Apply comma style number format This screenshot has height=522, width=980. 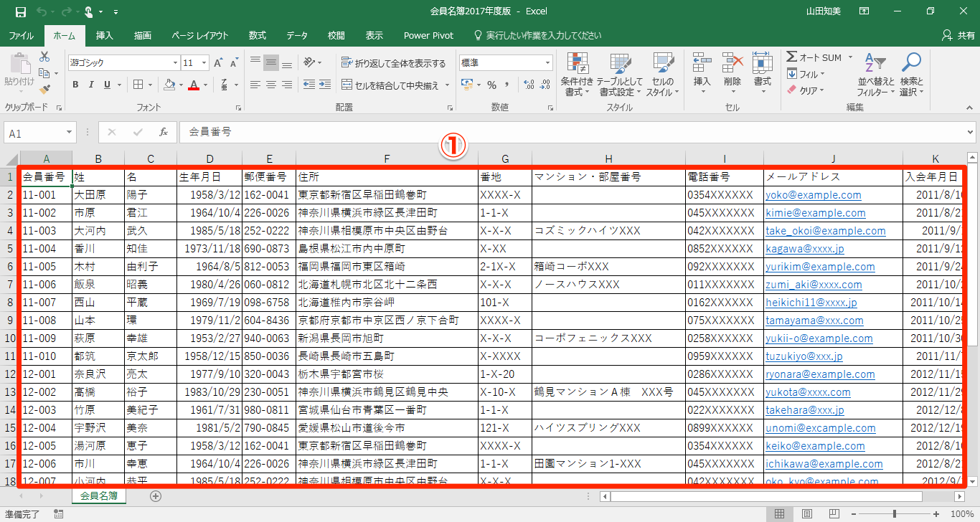click(507, 85)
